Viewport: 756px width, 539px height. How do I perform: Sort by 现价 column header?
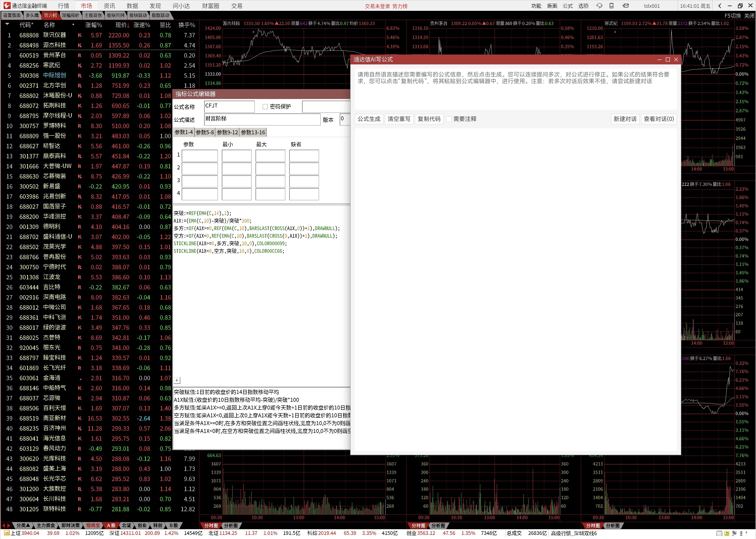click(x=122, y=25)
